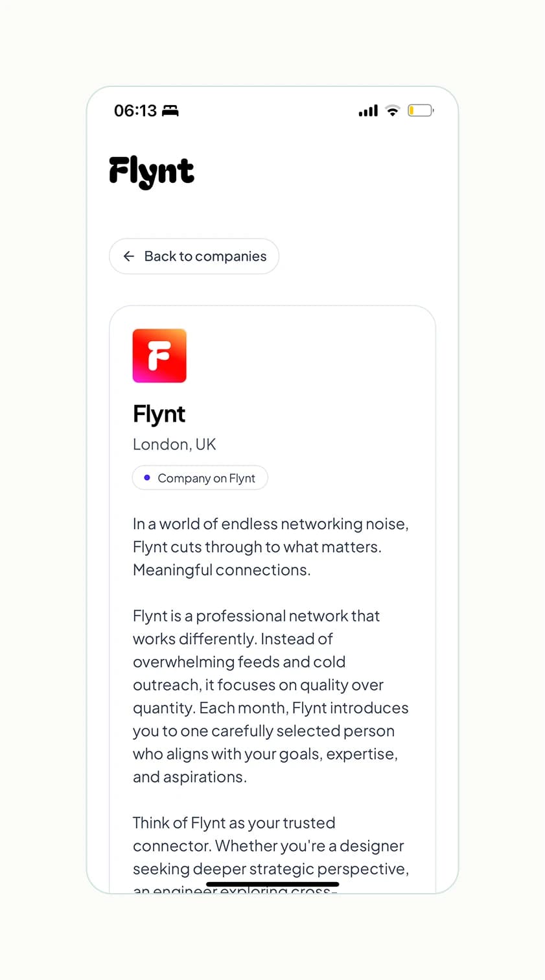Tap the back arrow icon beside 'Back to companies'
This screenshot has height=980, width=545.
(128, 256)
